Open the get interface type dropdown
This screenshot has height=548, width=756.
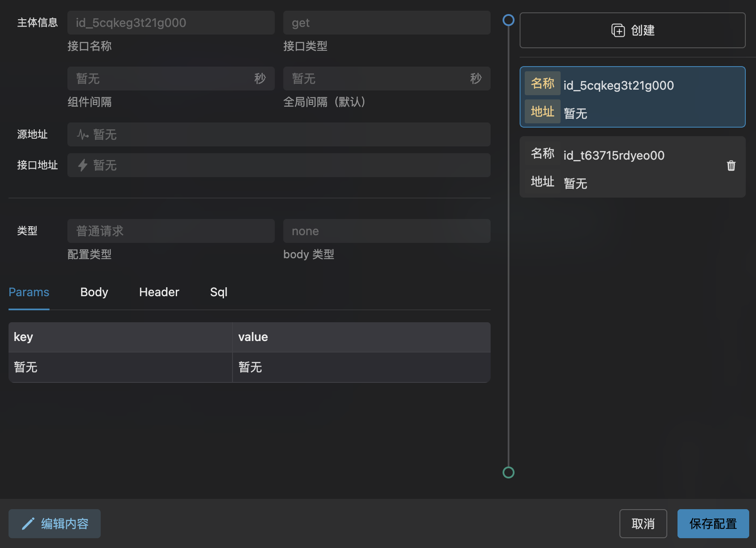click(387, 23)
